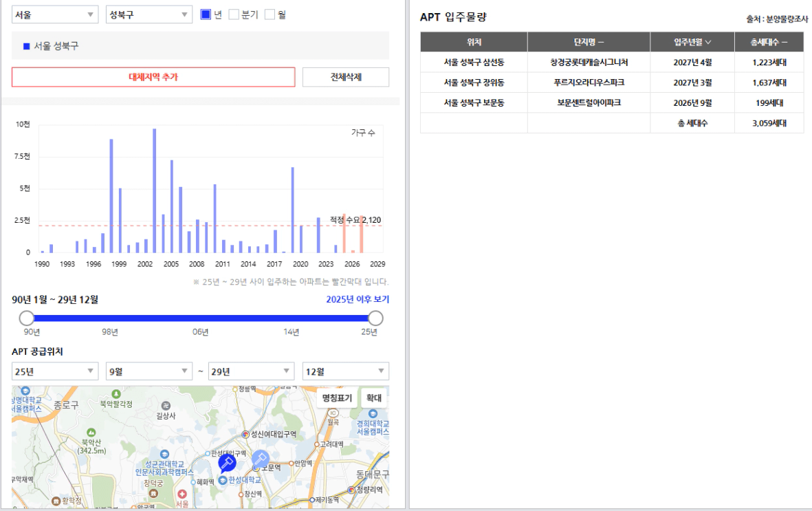Click the 길상사 temple icon on map
The width and height of the screenshot is (812, 511).
tap(166, 405)
